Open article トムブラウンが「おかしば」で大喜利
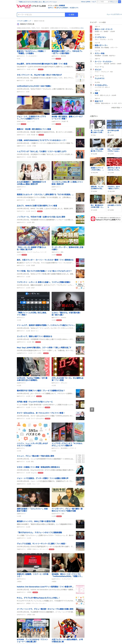 [42, 151]
